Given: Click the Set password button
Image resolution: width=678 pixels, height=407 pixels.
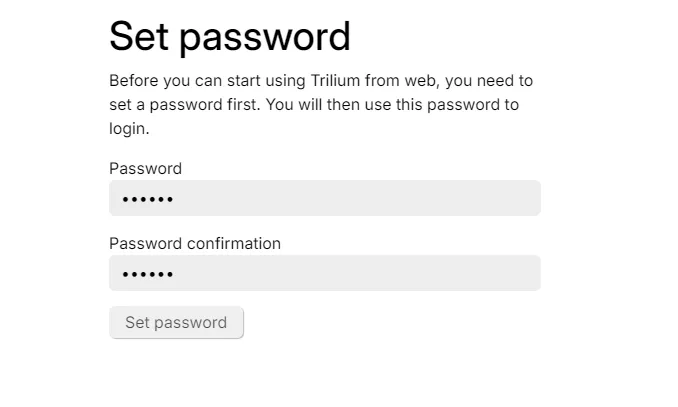Looking at the screenshot, I should tap(176, 322).
